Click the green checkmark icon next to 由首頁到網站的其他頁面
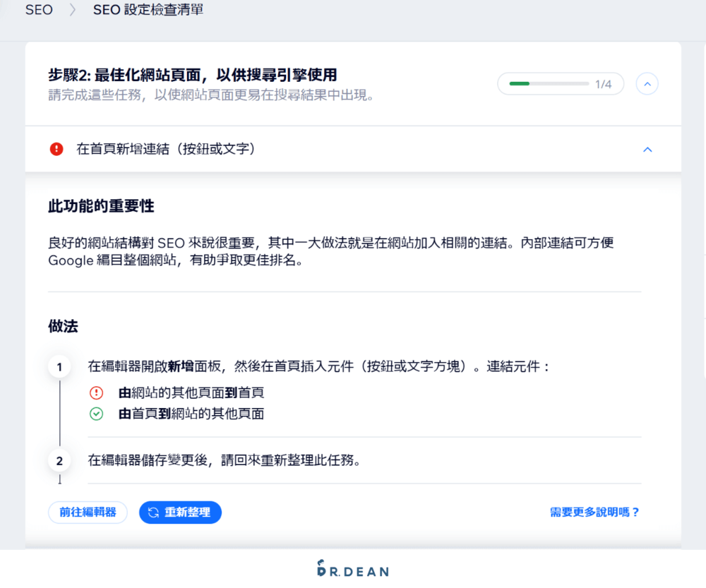This screenshot has height=588, width=706. coord(96,415)
